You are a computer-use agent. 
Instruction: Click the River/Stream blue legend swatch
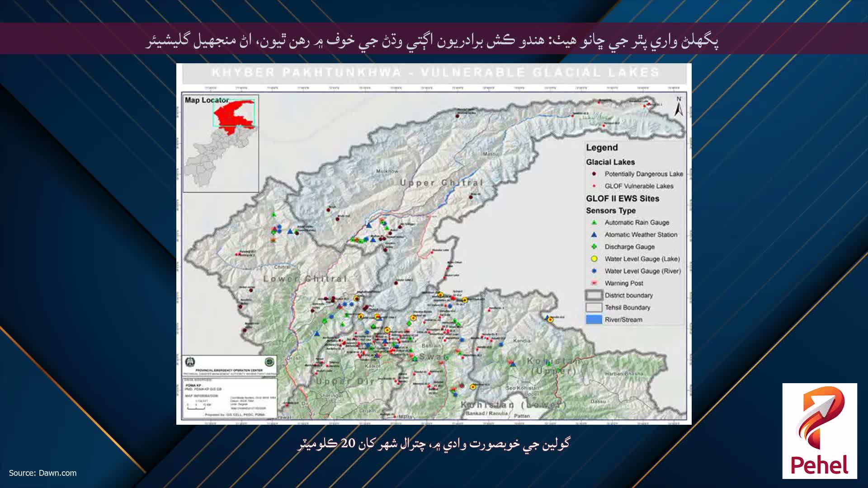pos(594,319)
